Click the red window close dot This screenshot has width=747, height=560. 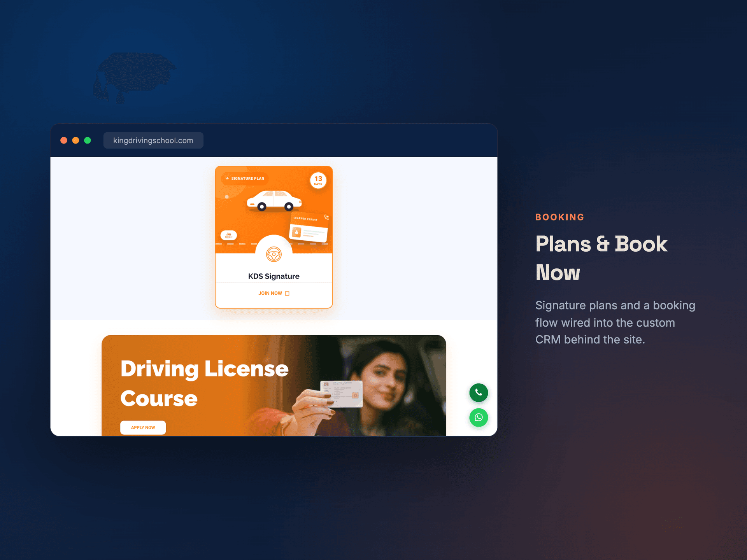[64, 140]
